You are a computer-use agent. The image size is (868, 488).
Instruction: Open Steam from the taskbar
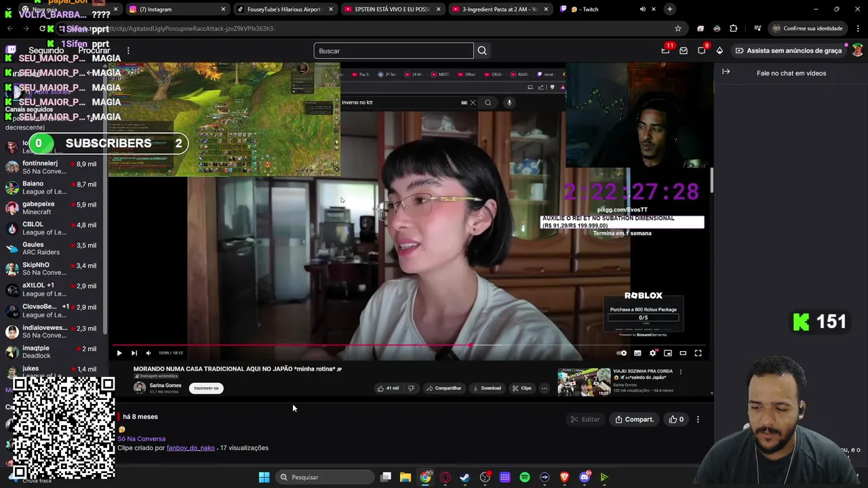coord(465,477)
